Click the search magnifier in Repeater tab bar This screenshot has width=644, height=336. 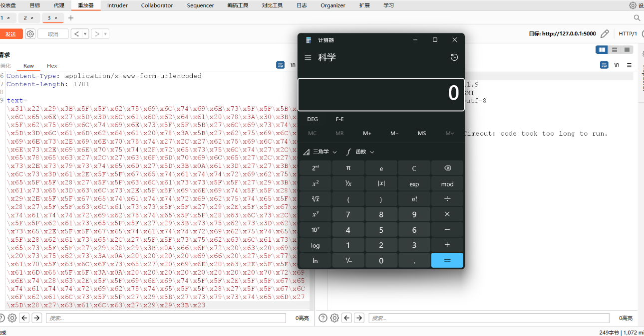tap(637, 18)
